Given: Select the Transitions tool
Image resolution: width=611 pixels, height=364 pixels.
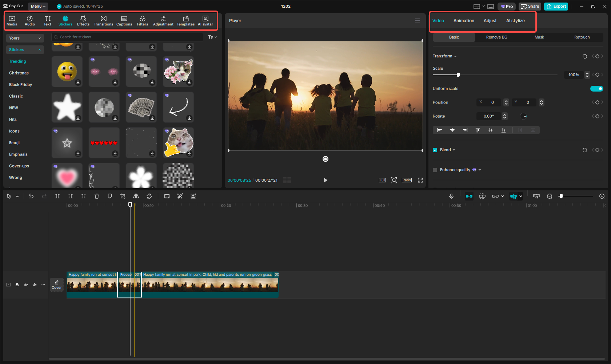Looking at the screenshot, I should tap(103, 20).
